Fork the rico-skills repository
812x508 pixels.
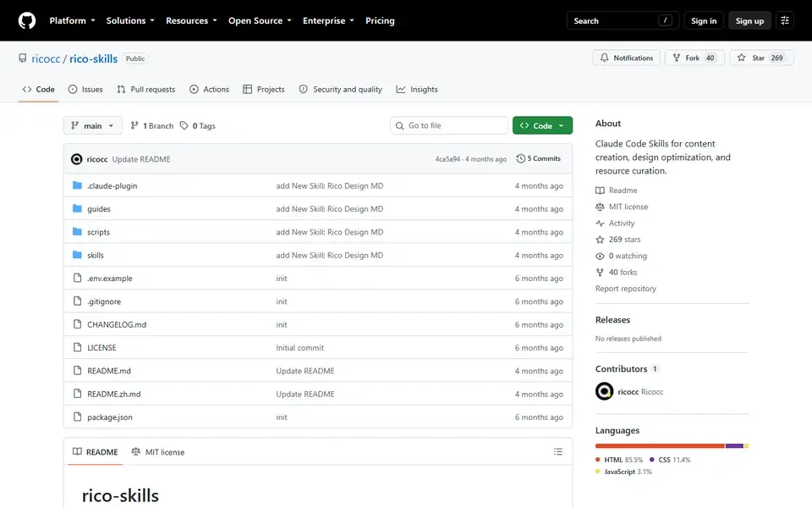click(694, 58)
